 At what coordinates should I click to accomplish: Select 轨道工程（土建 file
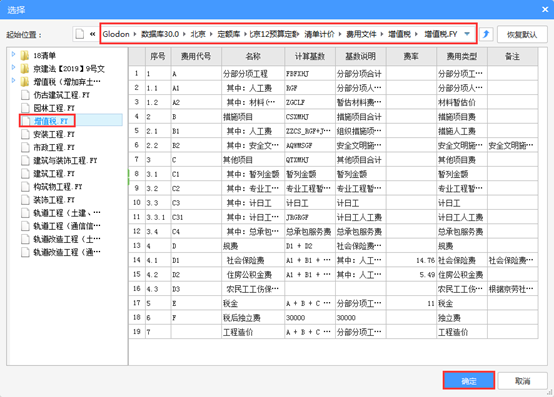click(x=67, y=213)
